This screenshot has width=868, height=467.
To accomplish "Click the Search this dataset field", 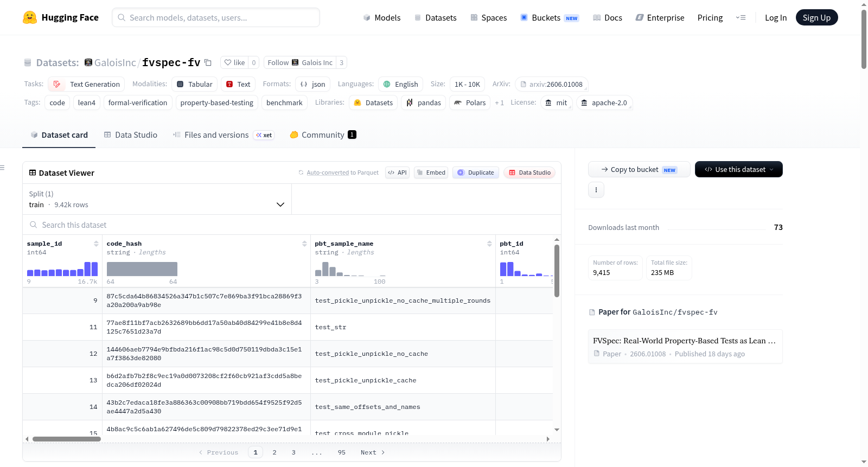I will click(292, 225).
